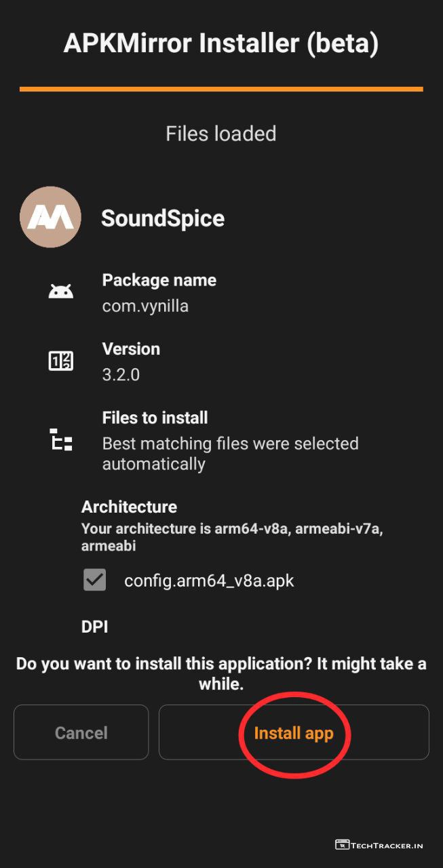The image size is (443, 868).
Task: Click the 3.2.0 version value
Action: click(121, 374)
